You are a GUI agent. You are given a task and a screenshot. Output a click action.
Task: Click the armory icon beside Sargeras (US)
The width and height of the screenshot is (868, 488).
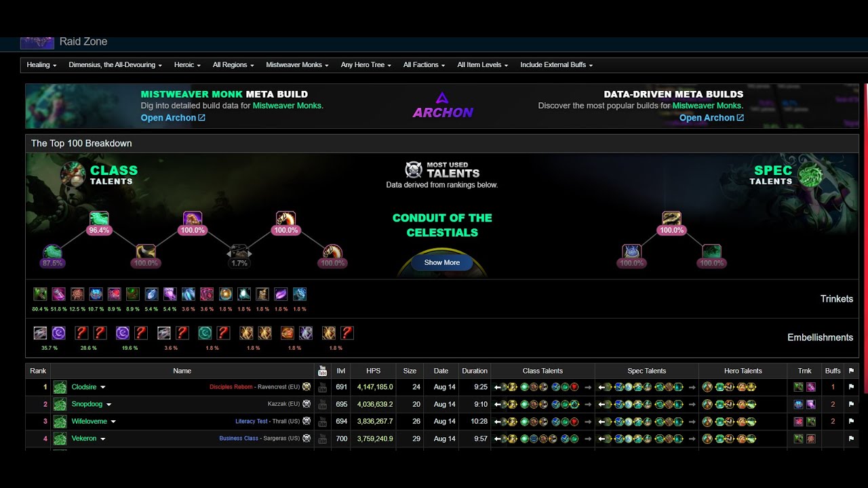click(307, 438)
